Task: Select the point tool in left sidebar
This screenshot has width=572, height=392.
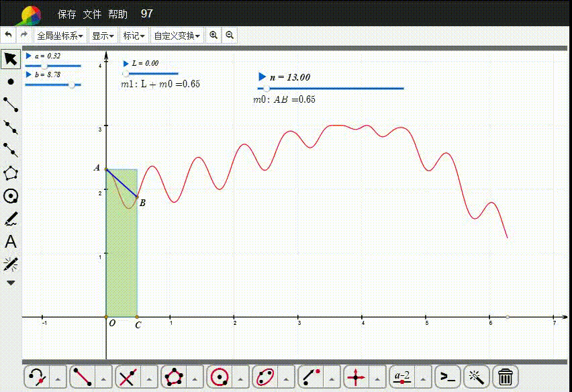Action: [x=11, y=82]
